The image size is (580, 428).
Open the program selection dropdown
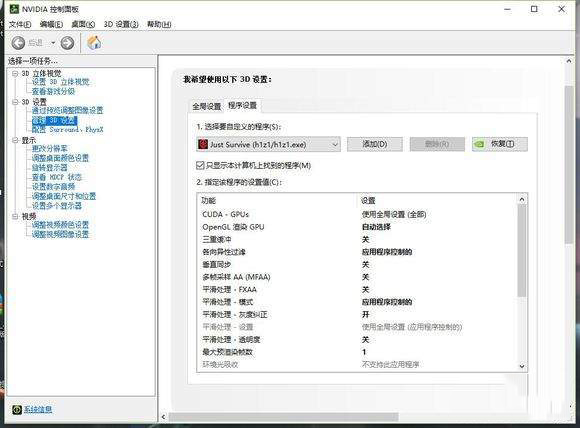click(x=268, y=144)
